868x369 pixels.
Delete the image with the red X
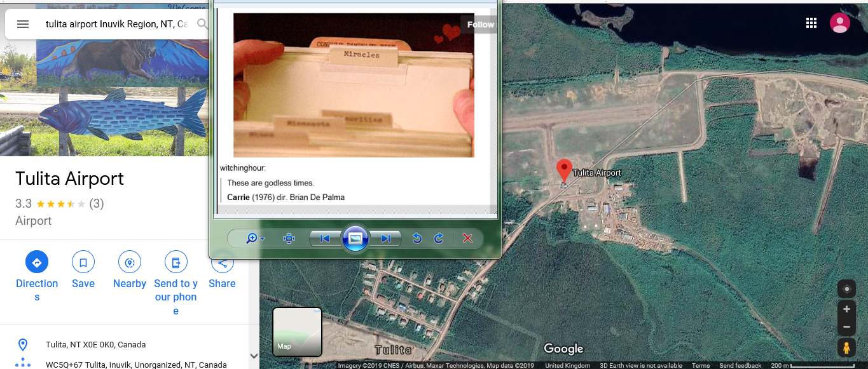point(467,238)
